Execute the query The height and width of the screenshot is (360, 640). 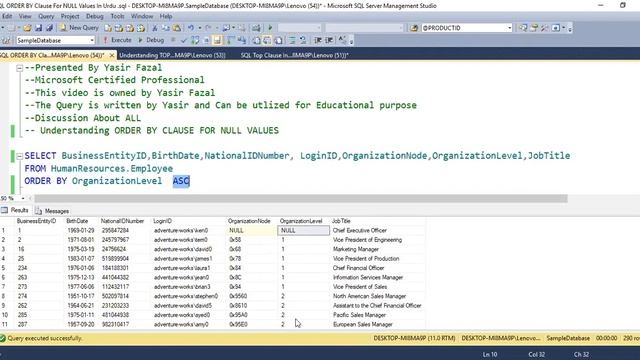117,40
